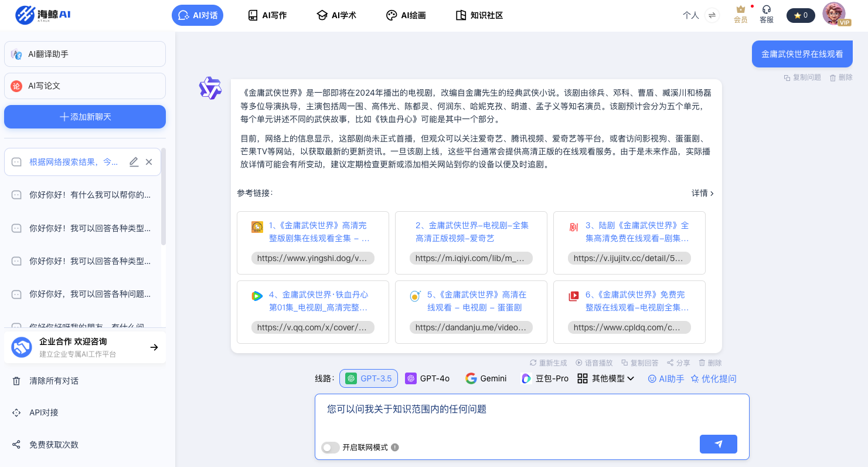
Task: Click the red 剧 icon on reference 3
Action: coord(573,227)
